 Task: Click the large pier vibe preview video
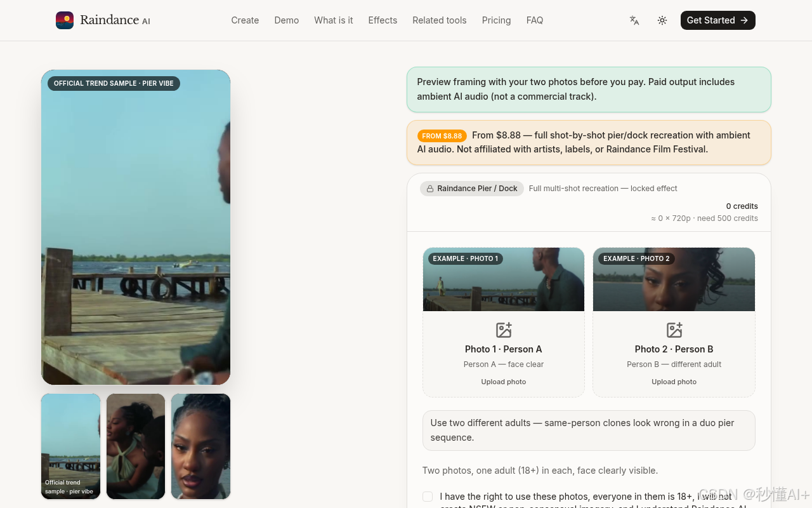point(136,227)
